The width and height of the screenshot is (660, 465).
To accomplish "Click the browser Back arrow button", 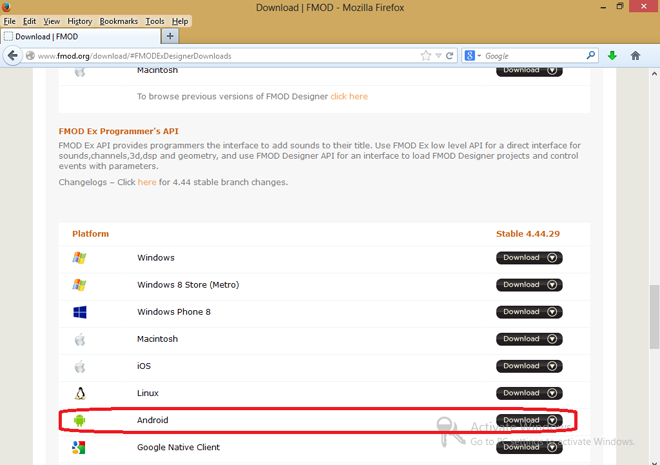I will coord(13,56).
